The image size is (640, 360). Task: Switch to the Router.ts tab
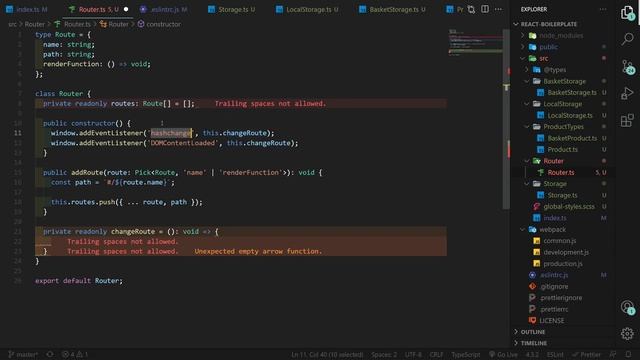point(98,9)
